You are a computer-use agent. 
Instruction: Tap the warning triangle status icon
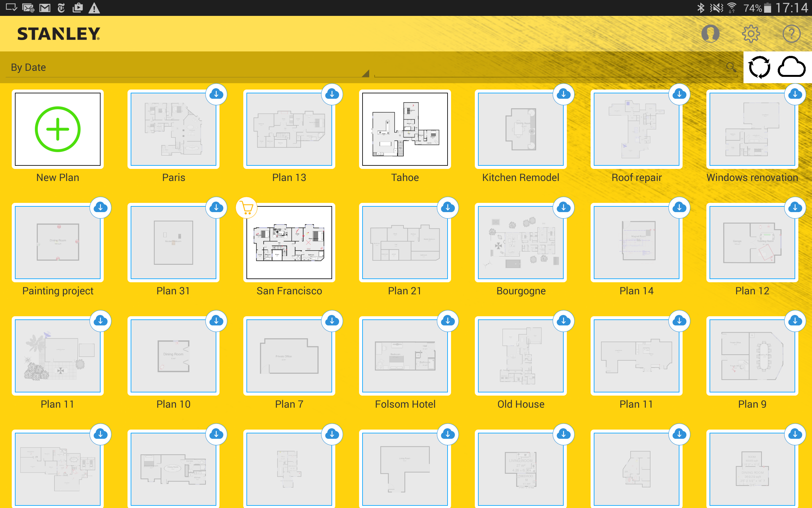coord(94,8)
